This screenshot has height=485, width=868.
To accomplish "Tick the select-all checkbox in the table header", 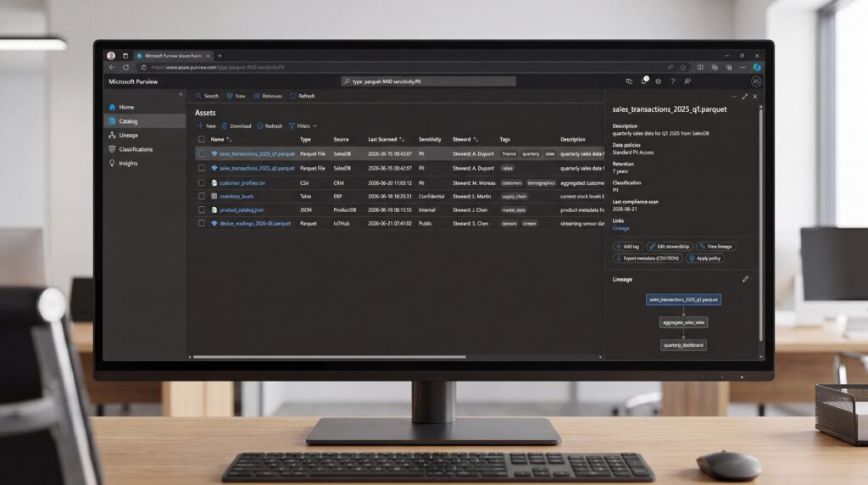I will (x=202, y=140).
